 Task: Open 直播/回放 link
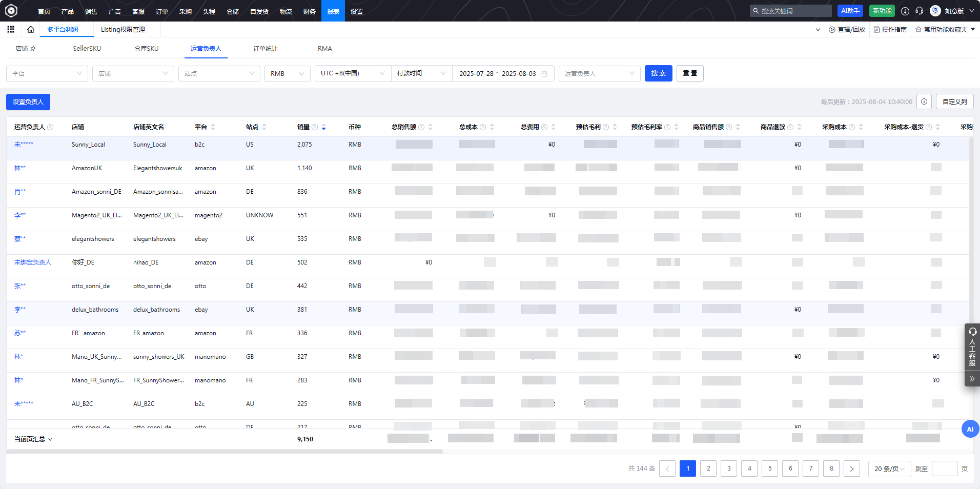(847, 29)
